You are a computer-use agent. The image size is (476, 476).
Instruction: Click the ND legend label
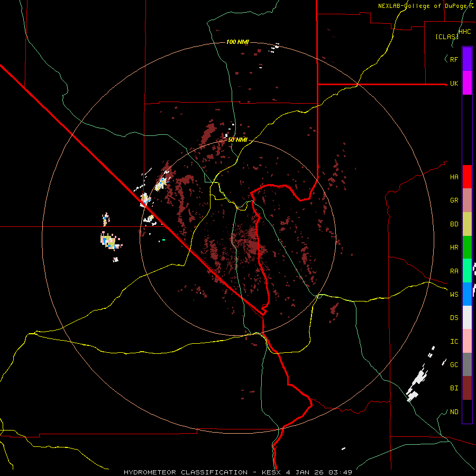pos(454,412)
